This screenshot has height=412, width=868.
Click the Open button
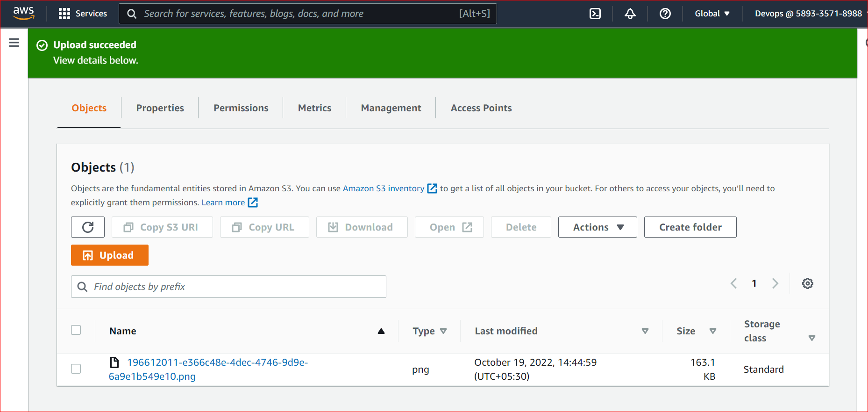[449, 227]
